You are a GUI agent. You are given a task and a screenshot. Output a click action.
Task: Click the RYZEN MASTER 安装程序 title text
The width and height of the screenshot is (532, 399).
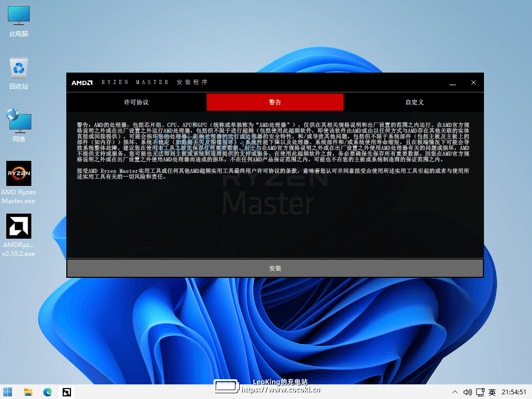pyautogui.click(x=155, y=82)
